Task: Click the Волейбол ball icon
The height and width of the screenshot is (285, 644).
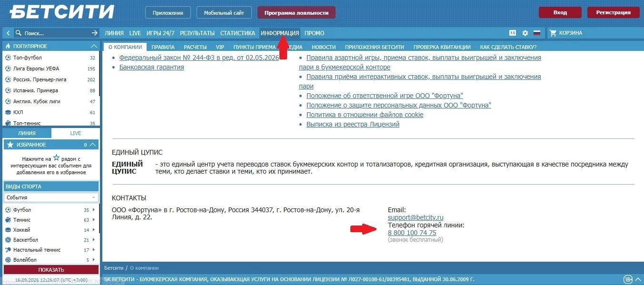Action: [x=8, y=260]
